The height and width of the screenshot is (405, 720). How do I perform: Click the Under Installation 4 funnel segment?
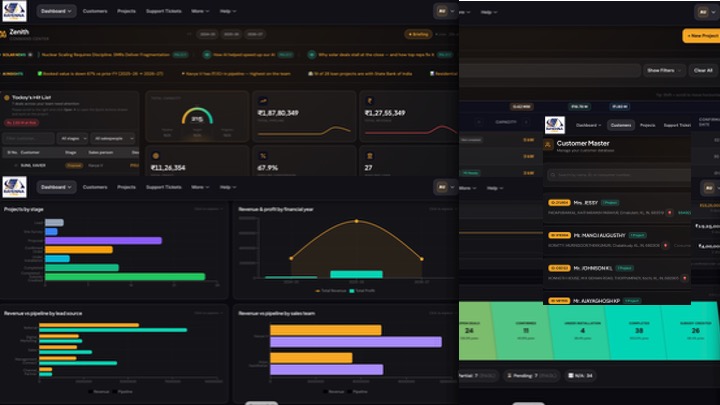582,330
